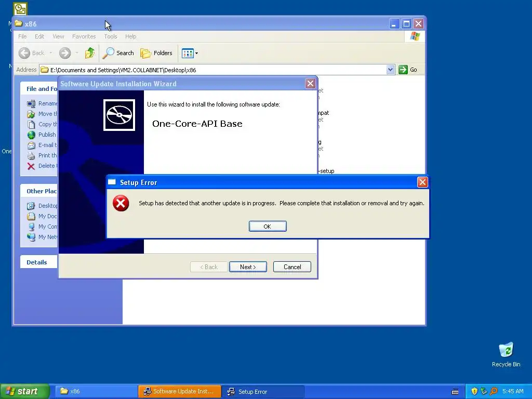The image size is (532, 399).
Task: Click the magnifier tray icon
Action: tap(494, 391)
